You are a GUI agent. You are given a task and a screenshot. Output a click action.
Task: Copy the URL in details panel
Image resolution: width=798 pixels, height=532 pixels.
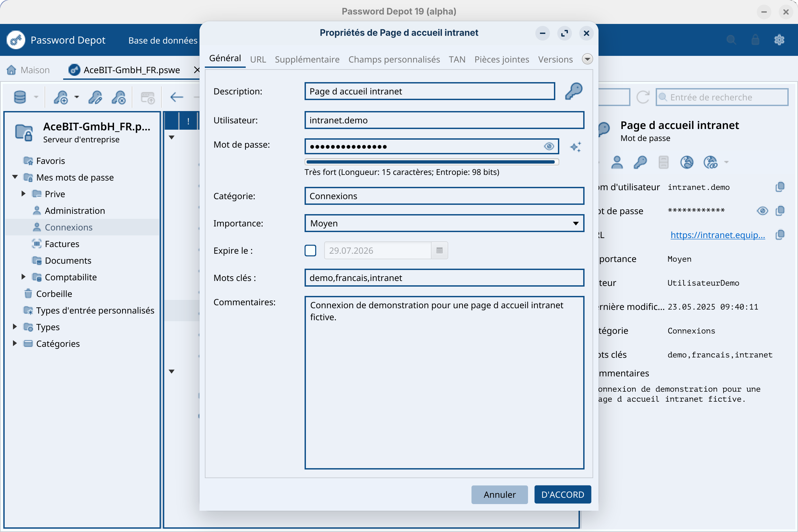(x=780, y=235)
